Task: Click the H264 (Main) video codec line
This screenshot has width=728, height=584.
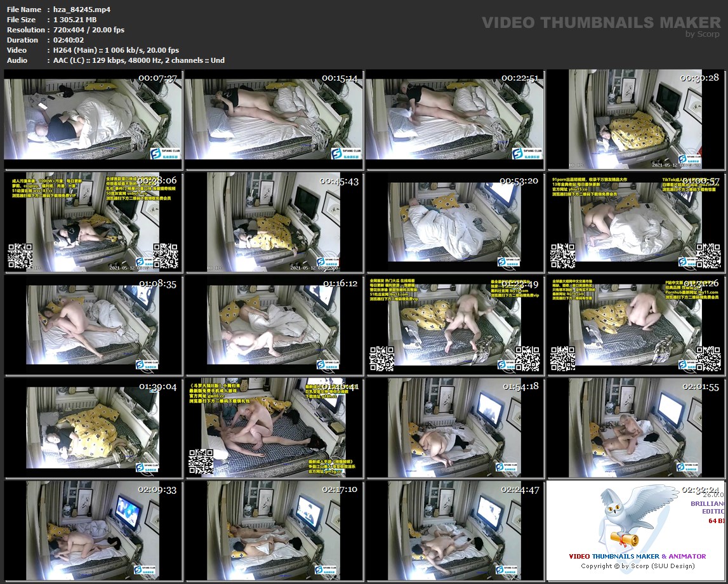Action: point(116,50)
